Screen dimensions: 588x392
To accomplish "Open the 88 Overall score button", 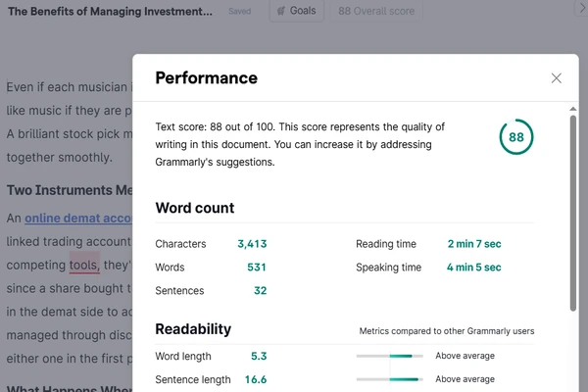I will tap(376, 11).
